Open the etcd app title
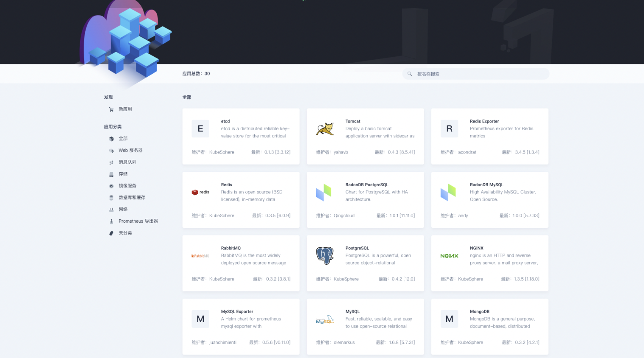644x358 pixels. 225,121
